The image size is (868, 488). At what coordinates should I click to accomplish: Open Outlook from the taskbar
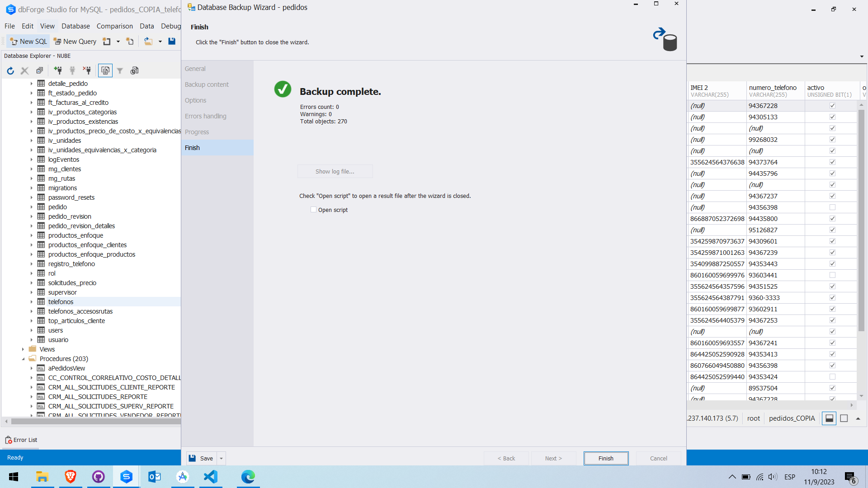(155, 477)
